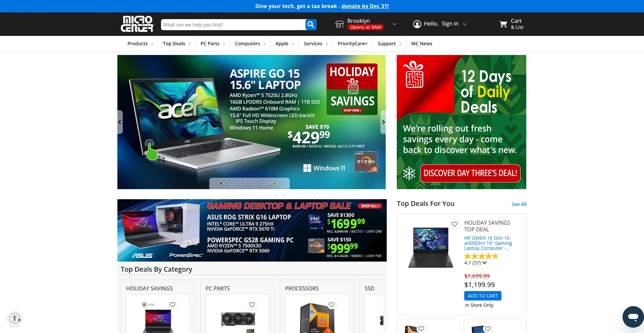644x333 pixels.
Task: Click the Brooklyn store building icon
Action: pyautogui.click(x=339, y=24)
